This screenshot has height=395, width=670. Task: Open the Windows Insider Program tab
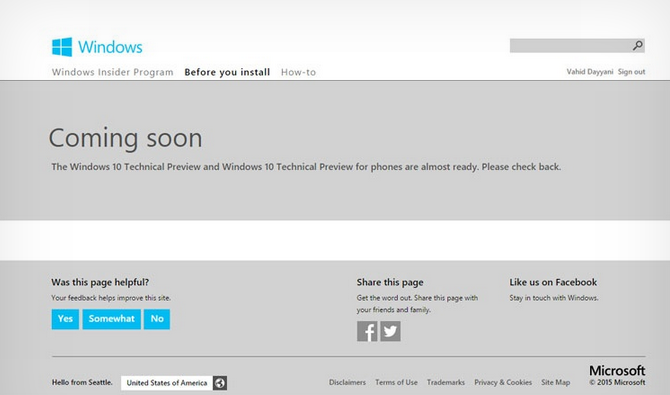pos(113,72)
